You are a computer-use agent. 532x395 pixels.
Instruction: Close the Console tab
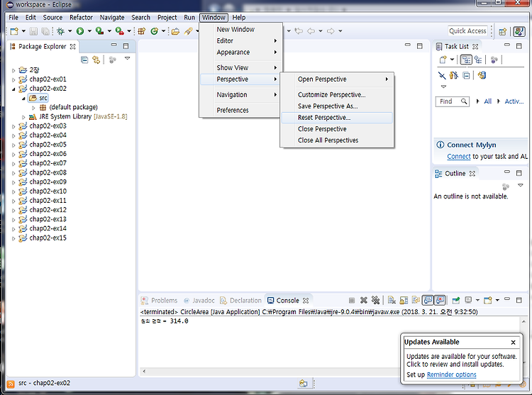pyautogui.click(x=306, y=301)
